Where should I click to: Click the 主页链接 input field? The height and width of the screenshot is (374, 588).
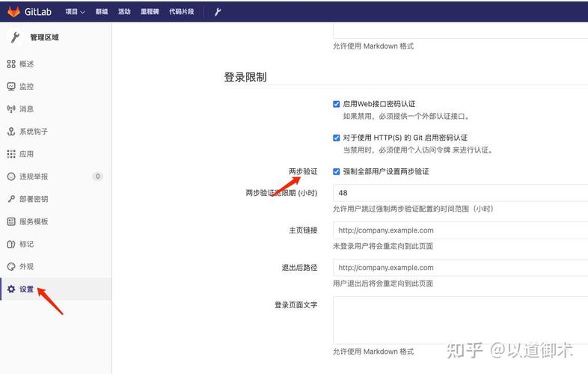[x=460, y=230]
